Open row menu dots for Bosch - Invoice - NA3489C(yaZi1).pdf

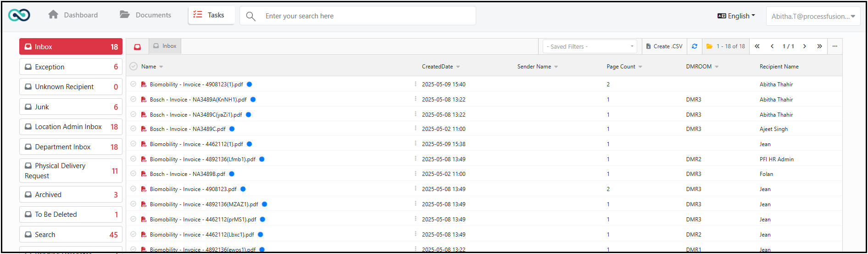click(416, 114)
